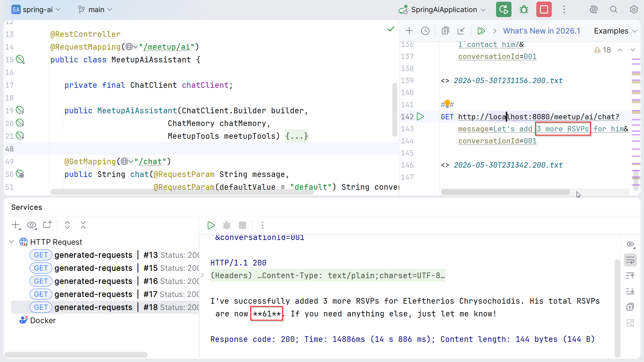Expand all services tree nodes
This screenshot has height=362, width=644.
click(x=67, y=225)
